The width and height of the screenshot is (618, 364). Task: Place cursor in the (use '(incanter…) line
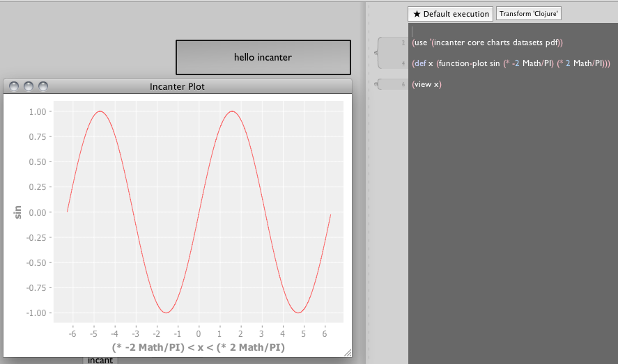pos(488,43)
